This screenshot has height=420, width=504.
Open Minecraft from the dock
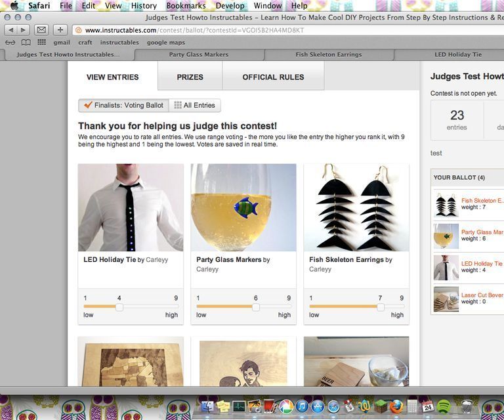click(x=381, y=407)
